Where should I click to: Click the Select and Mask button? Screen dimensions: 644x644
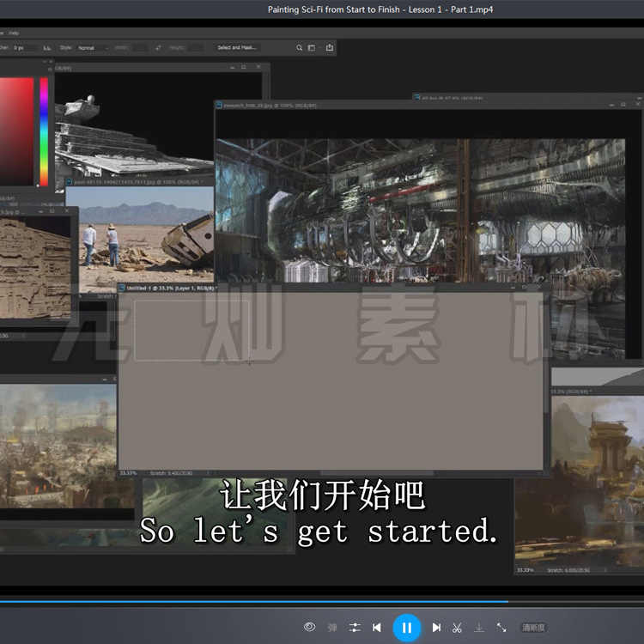[237, 47]
